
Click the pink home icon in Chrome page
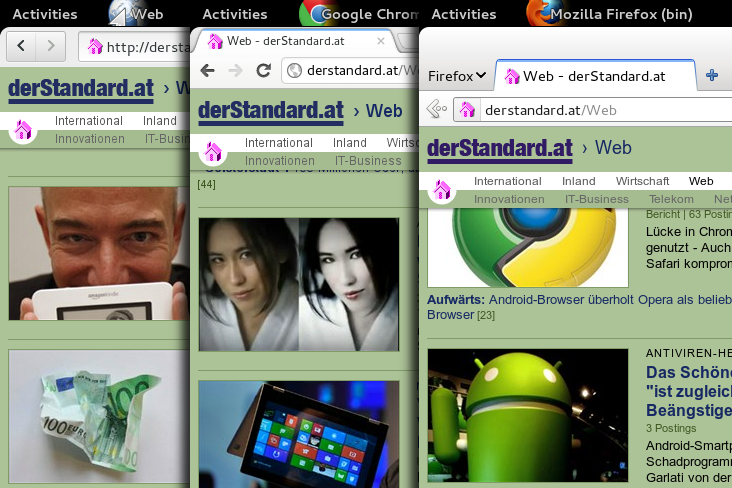click(213, 152)
